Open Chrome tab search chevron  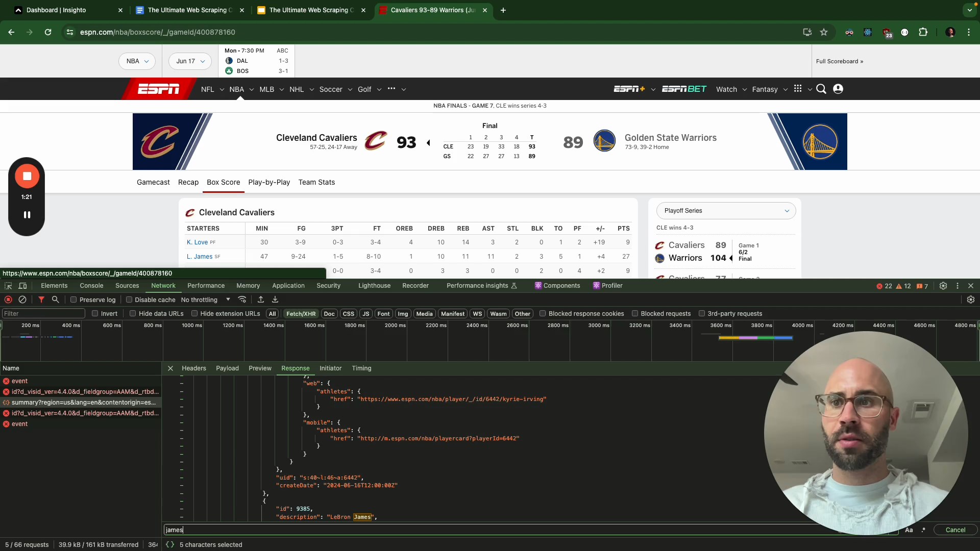point(970,10)
